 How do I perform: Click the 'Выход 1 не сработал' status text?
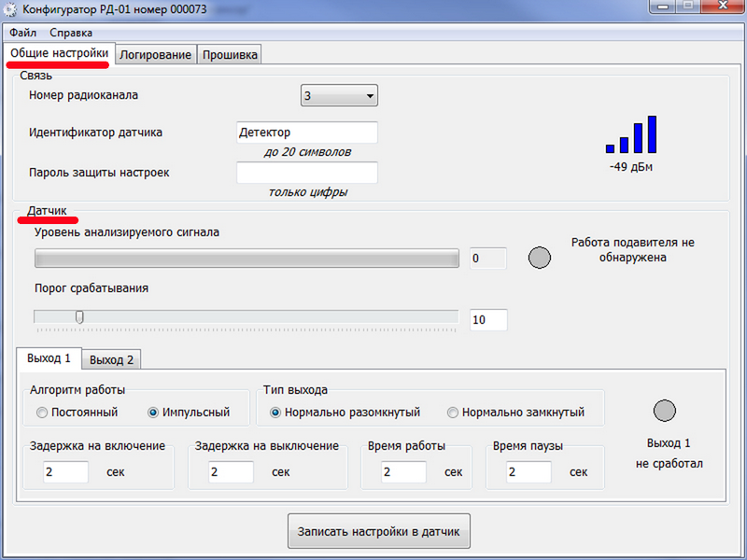point(669,454)
